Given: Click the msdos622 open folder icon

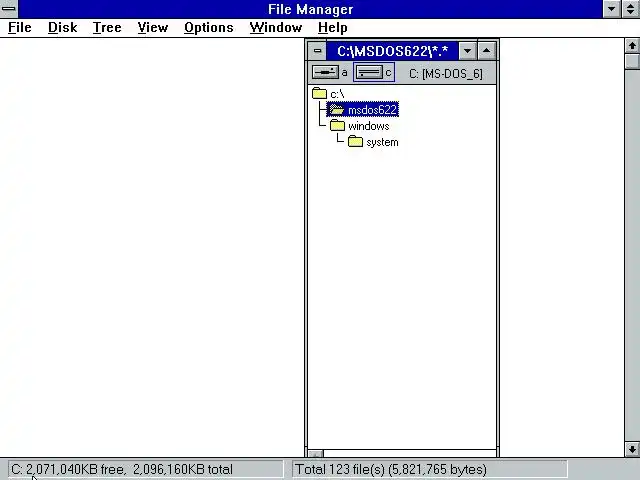Looking at the screenshot, I should coord(337,109).
